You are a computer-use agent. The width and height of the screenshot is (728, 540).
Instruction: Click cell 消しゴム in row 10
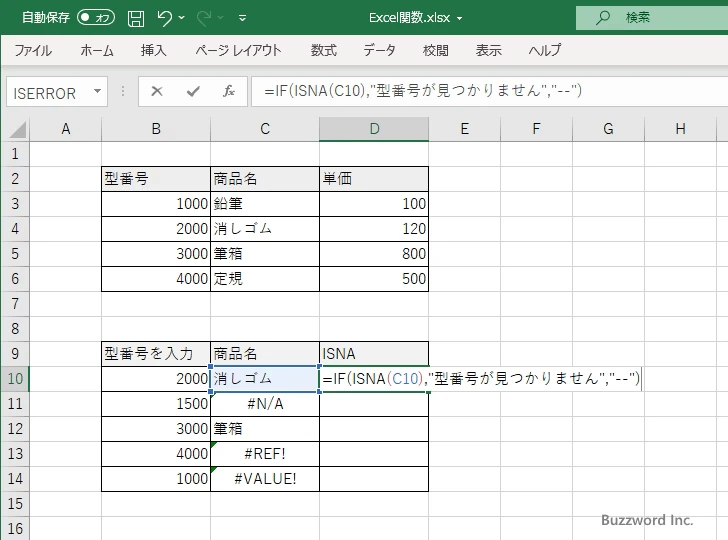click(x=265, y=379)
